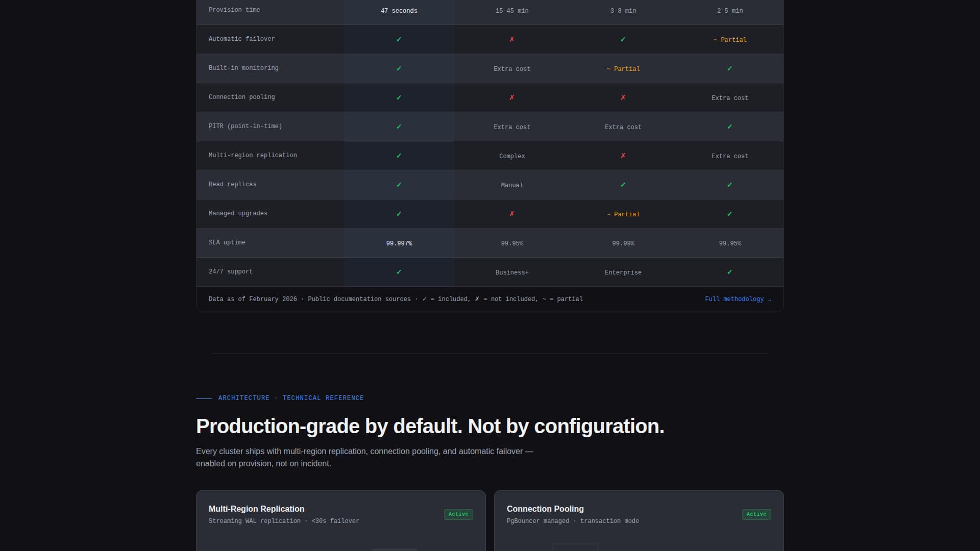
Task: Click the red X in Multi-region replication row
Action: 623,156
